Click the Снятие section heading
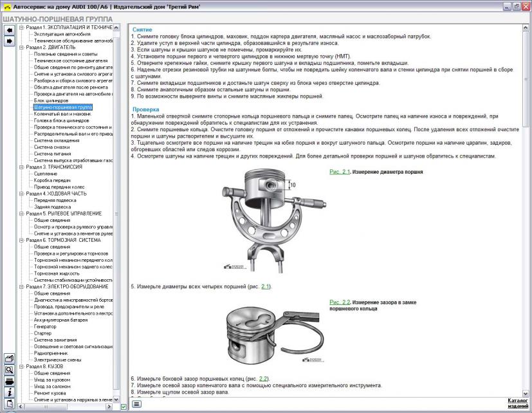 142,30
